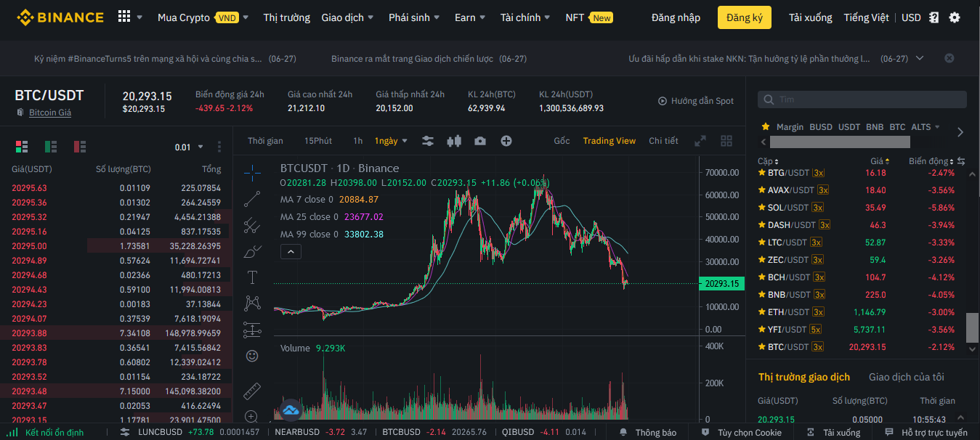Toggle favorite star for AVAX/USDT

point(762,190)
